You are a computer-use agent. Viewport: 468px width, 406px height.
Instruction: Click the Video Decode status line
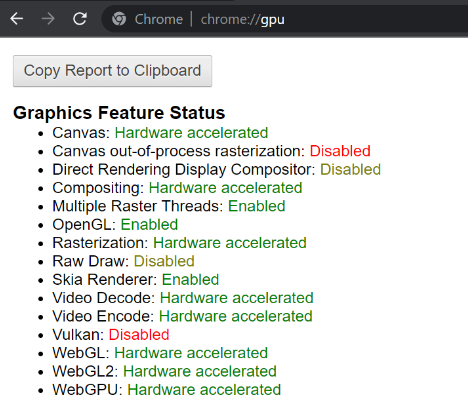click(x=183, y=298)
